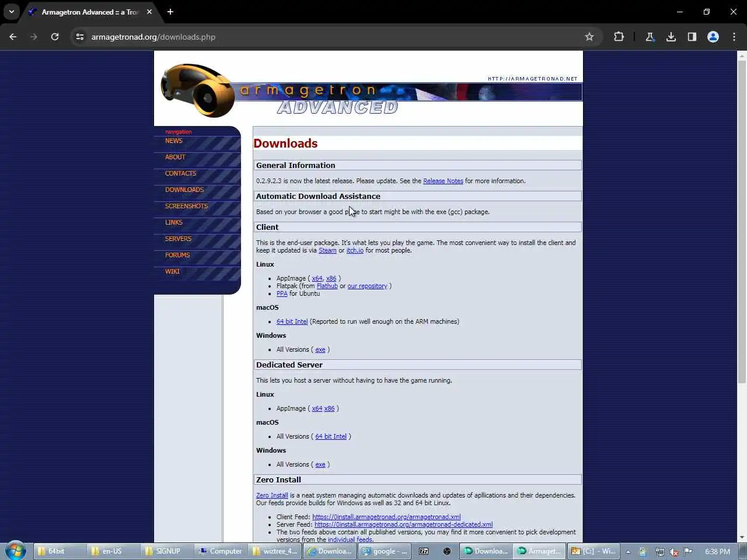This screenshot has width=747, height=560.
Task: Open the SERVERS navigation item
Action: (x=178, y=239)
